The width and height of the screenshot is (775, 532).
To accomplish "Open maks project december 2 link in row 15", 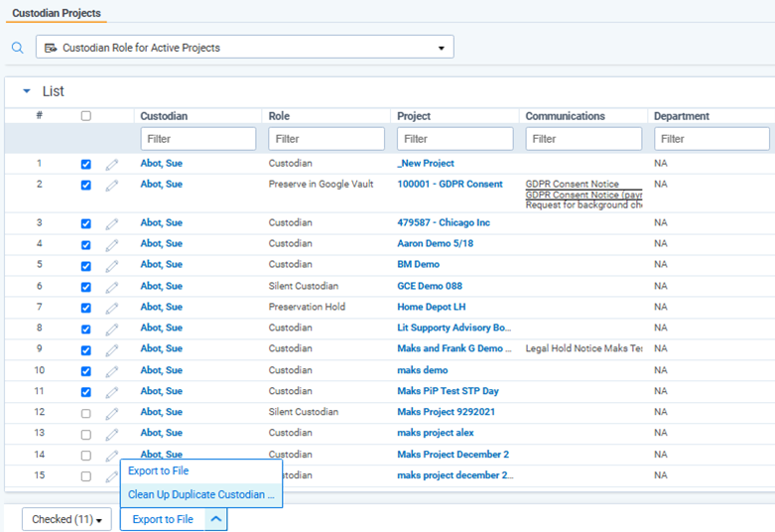I will (x=455, y=474).
